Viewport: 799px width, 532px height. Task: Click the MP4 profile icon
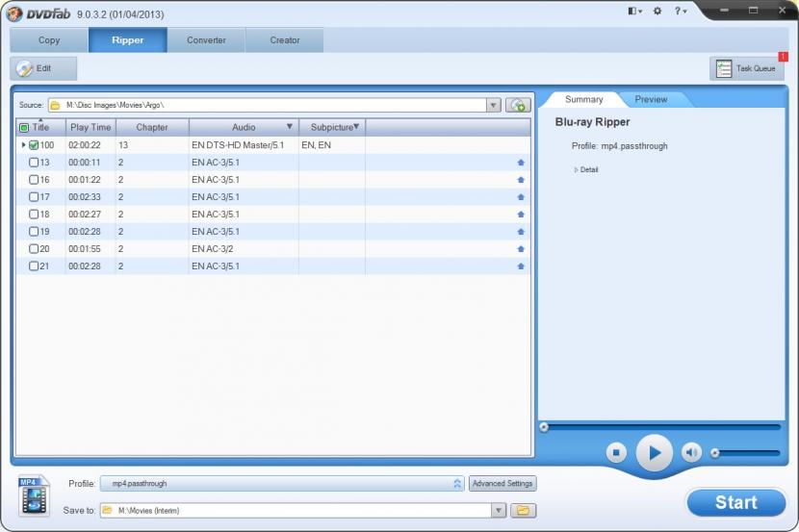click(34, 495)
